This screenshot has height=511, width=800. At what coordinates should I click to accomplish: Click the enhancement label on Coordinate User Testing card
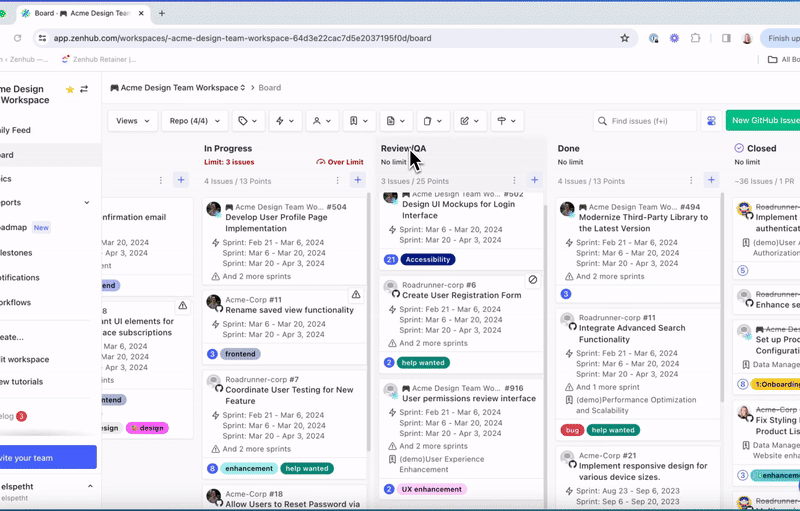click(x=249, y=469)
